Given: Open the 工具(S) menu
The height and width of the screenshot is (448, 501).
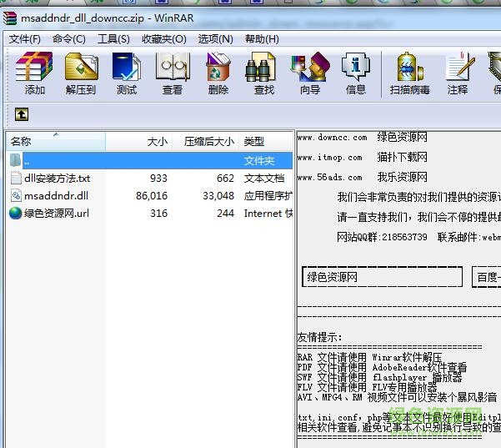Looking at the screenshot, I should click(113, 38).
